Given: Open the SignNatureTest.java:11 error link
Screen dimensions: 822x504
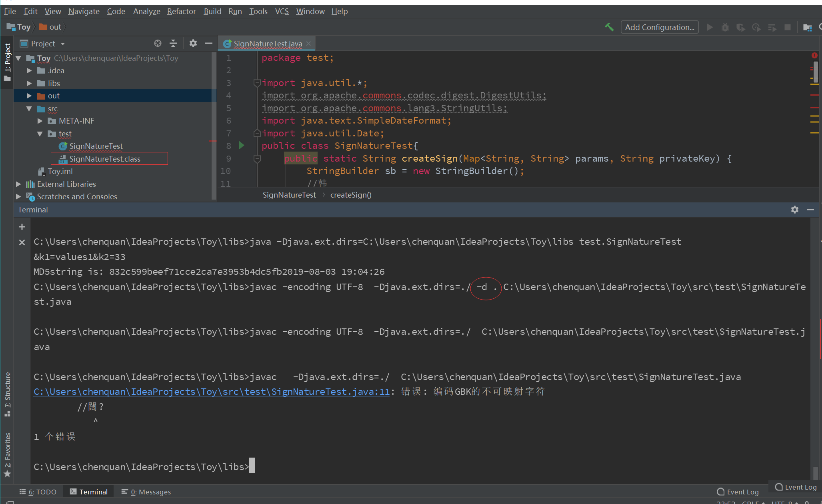Looking at the screenshot, I should point(211,392).
